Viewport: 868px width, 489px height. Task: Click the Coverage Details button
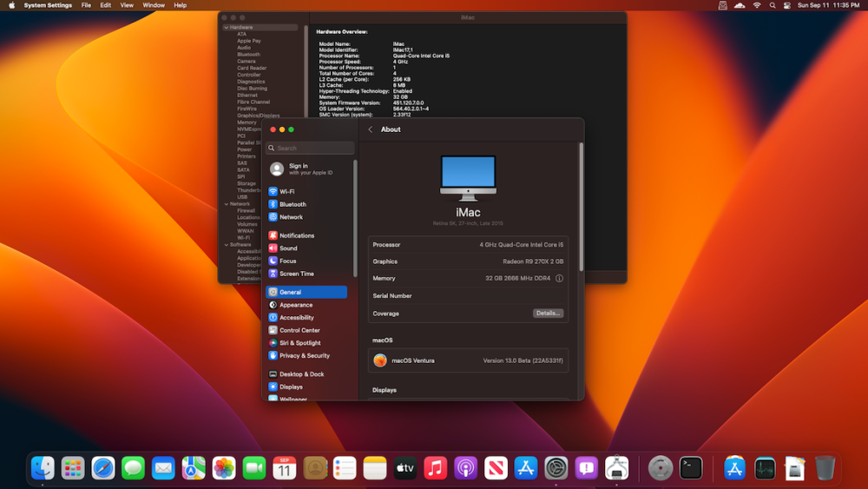pyautogui.click(x=548, y=313)
